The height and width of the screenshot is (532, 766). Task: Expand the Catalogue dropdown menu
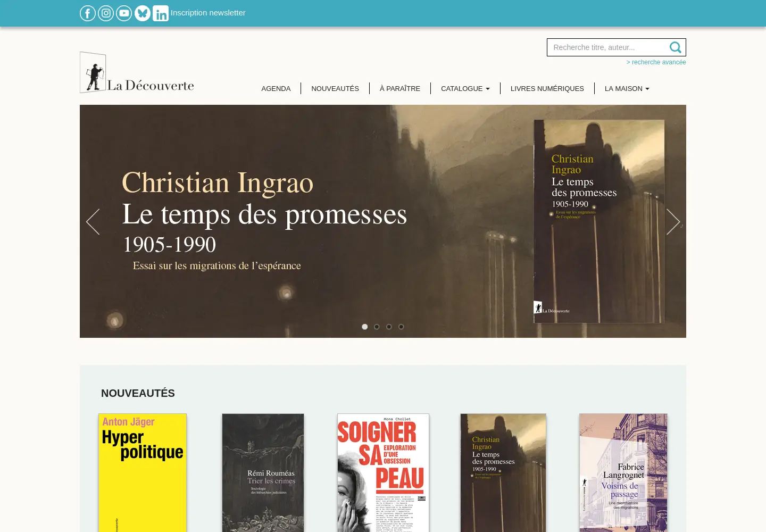pos(465,88)
